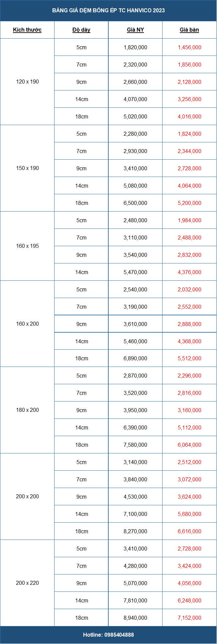Click the Hotline number 0985404888
Viewport: 217px width, 644px height.
[108, 635]
